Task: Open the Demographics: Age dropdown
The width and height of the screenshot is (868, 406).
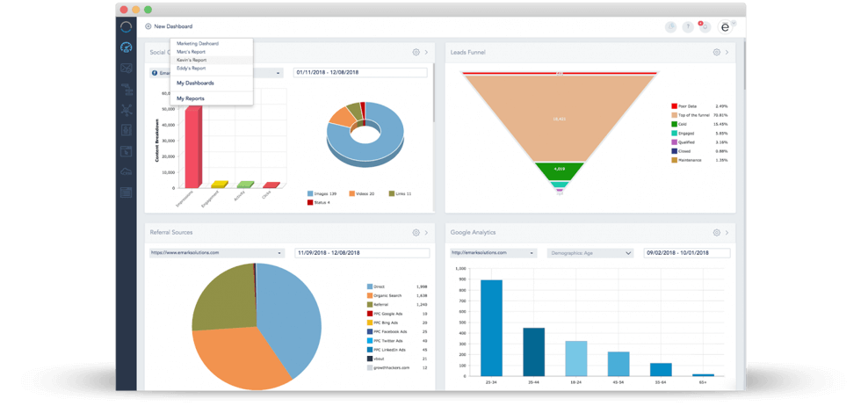Action: tap(590, 252)
